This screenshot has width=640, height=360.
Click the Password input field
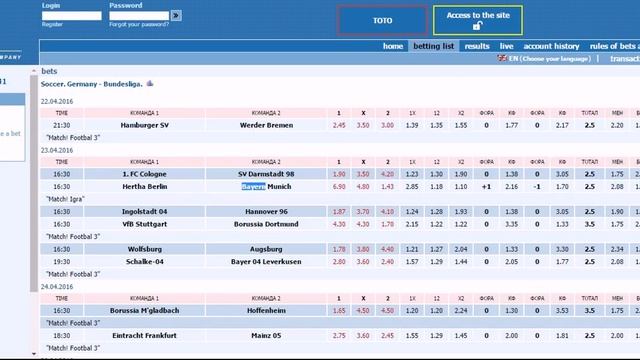[x=139, y=16]
